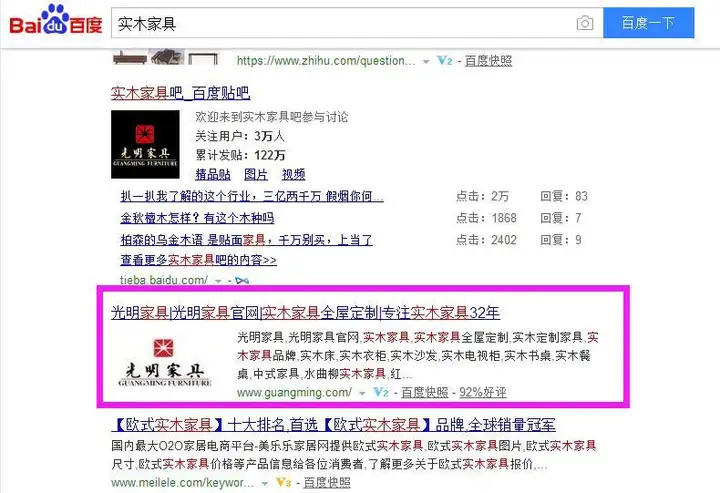Click the tieba.baidu.com/ URL text
Screen dimensions: 720x493
click(164, 280)
